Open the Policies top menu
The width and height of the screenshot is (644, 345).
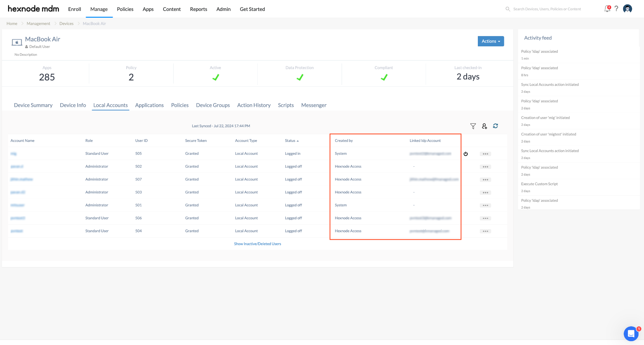[125, 9]
